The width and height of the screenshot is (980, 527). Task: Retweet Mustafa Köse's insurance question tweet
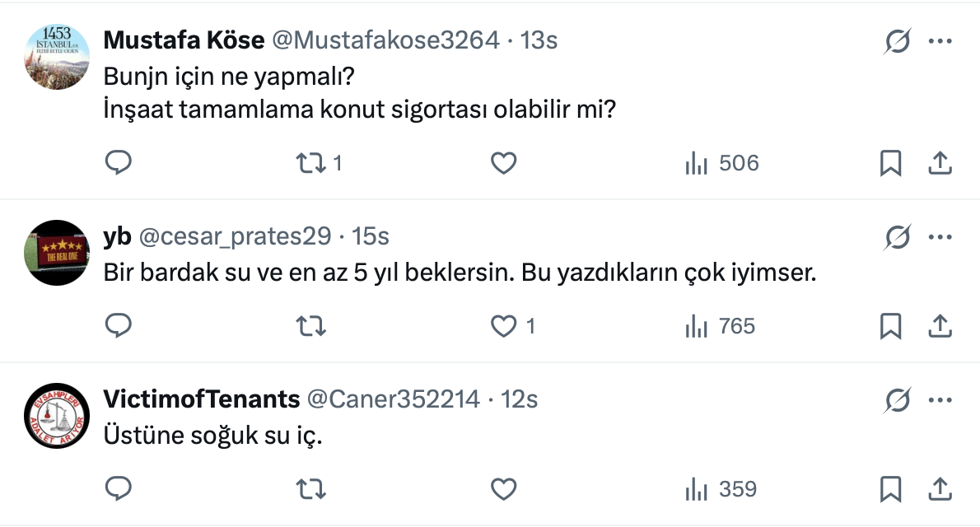tap(311, 163)
